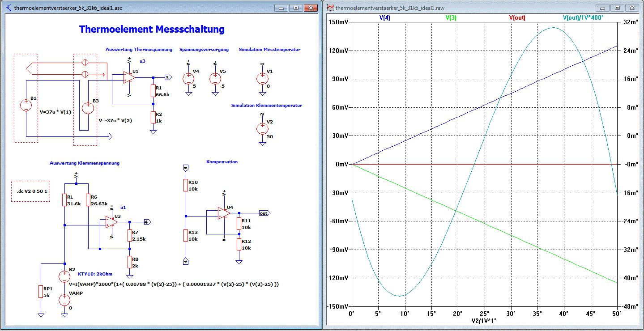Viewport: 644px width, 331px height.
Task: Click behavioral source B1 symbol
Action: [x=26, y=106]
